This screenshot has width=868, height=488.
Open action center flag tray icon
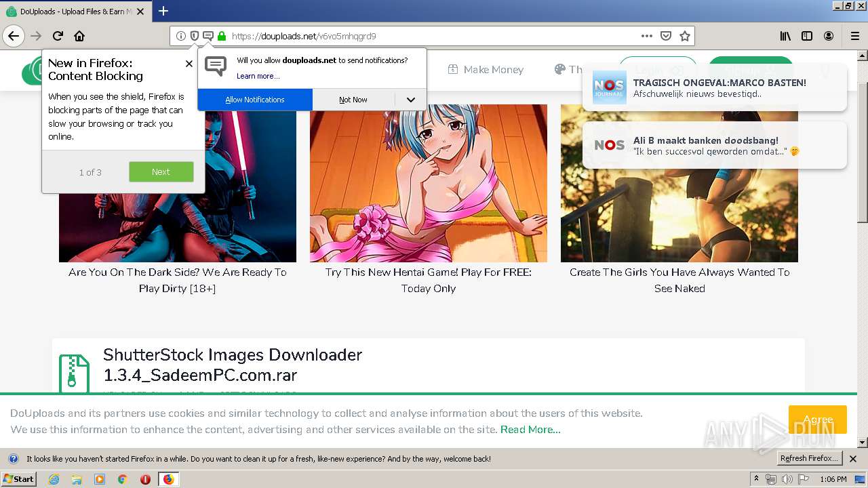(804, 479)
